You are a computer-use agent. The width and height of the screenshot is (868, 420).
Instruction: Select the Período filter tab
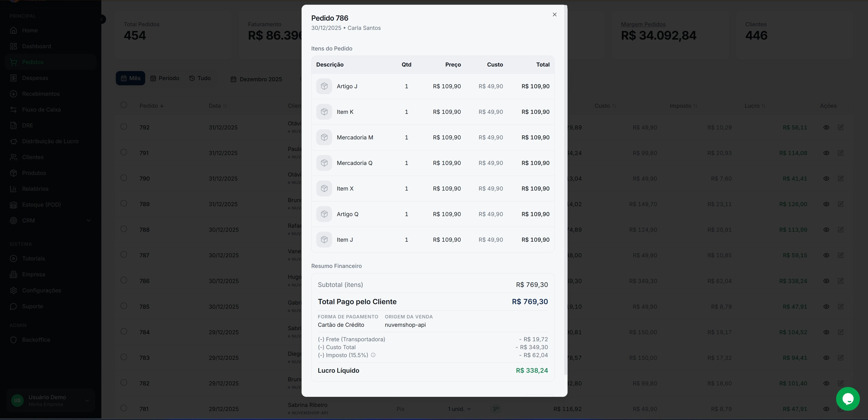(164, 78)
